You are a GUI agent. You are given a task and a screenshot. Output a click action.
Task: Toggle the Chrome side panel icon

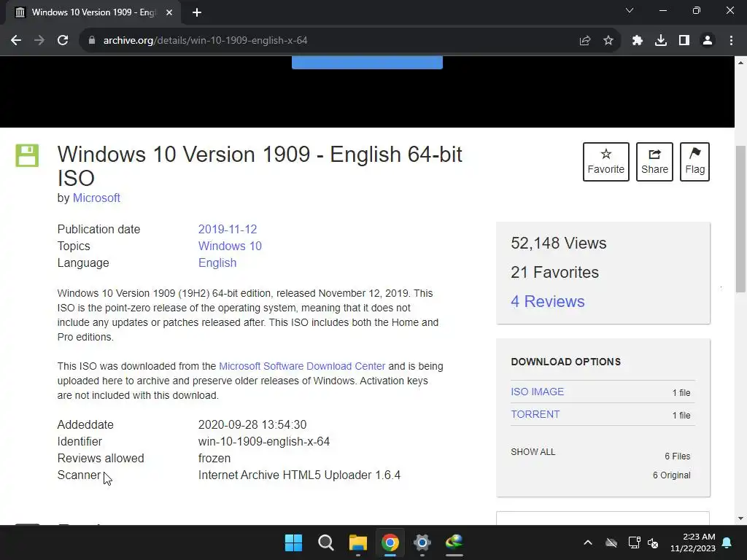click(x=684, y=41)
